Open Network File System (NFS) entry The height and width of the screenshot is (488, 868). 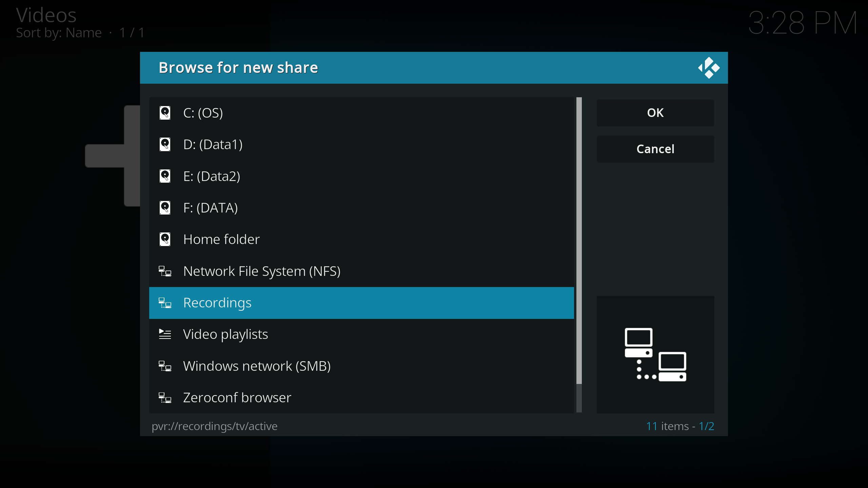[x=361, y=271]
